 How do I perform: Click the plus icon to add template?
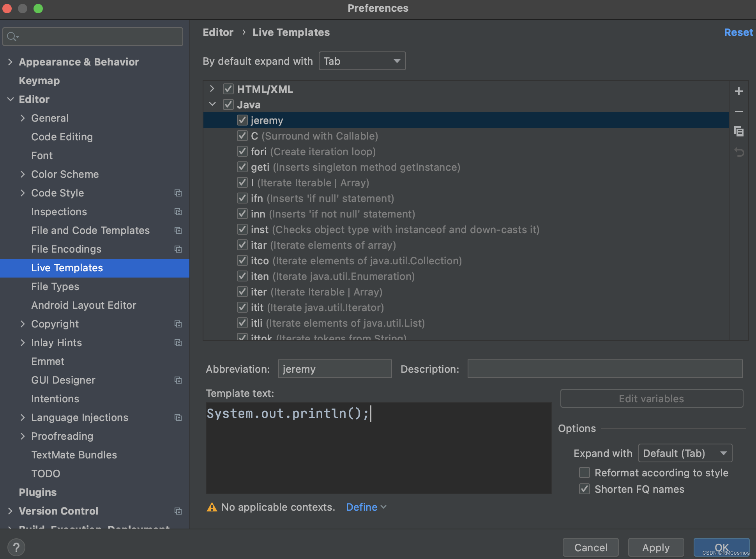click(x=738, y=91)
